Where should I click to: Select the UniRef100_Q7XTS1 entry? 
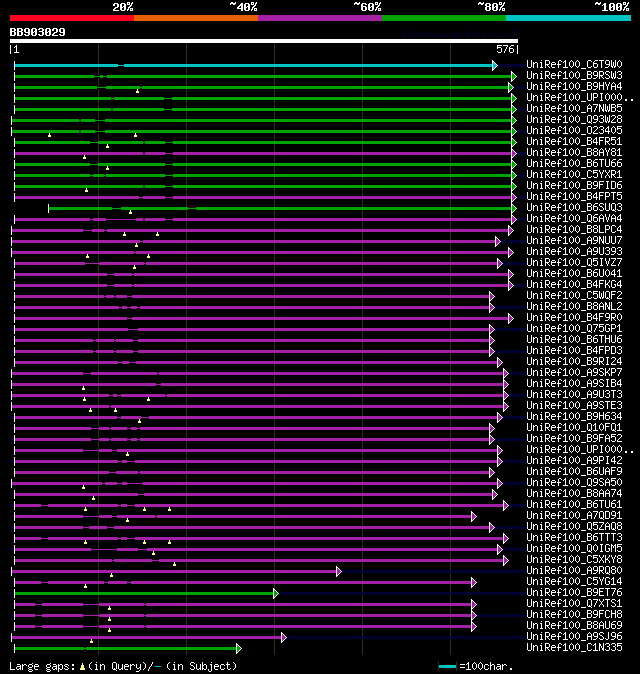point(574,604)
